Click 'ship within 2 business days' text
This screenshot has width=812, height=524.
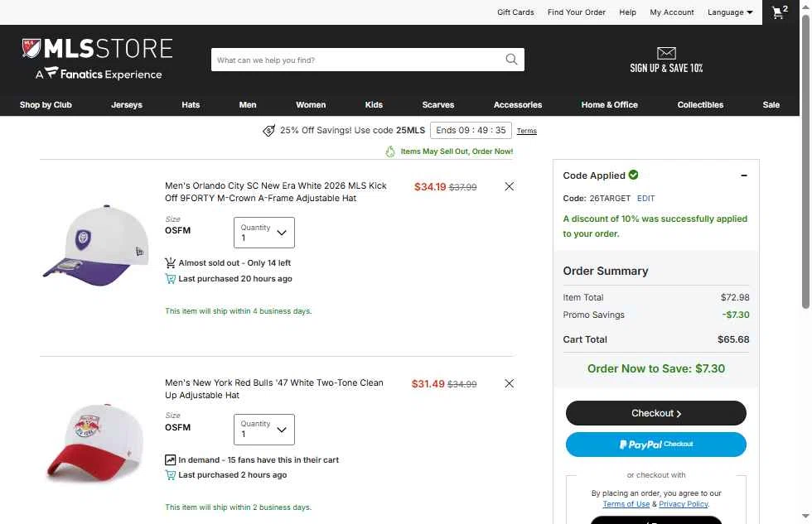[239, 507]
